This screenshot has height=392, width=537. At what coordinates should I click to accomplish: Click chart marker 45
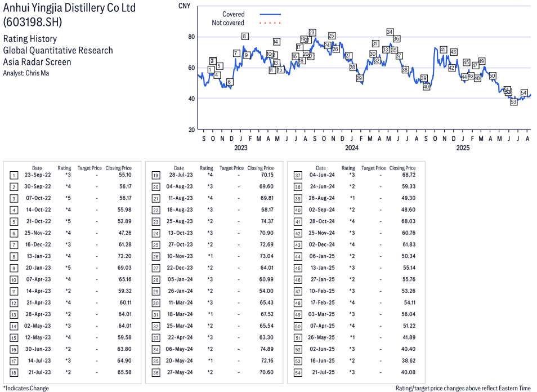click(466, 63)
